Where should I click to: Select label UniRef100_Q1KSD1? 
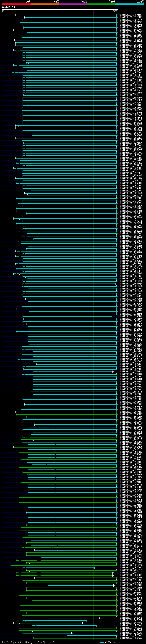131,316
